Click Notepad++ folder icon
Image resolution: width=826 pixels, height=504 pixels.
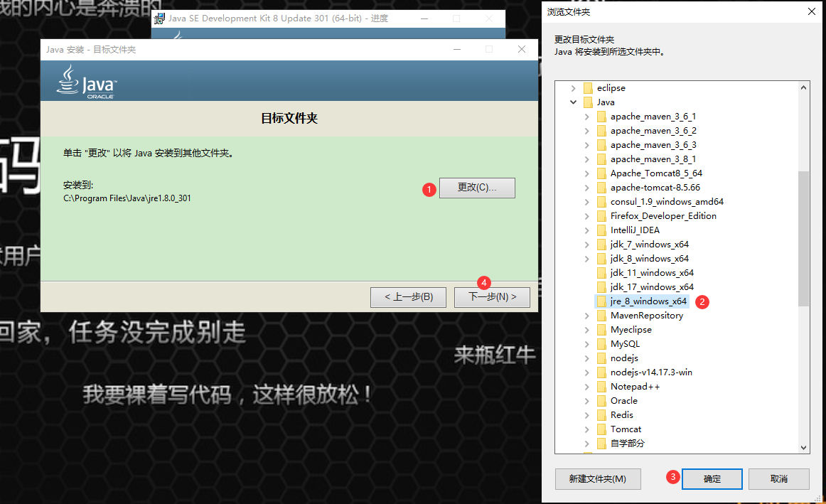click(x=601, y=387)
